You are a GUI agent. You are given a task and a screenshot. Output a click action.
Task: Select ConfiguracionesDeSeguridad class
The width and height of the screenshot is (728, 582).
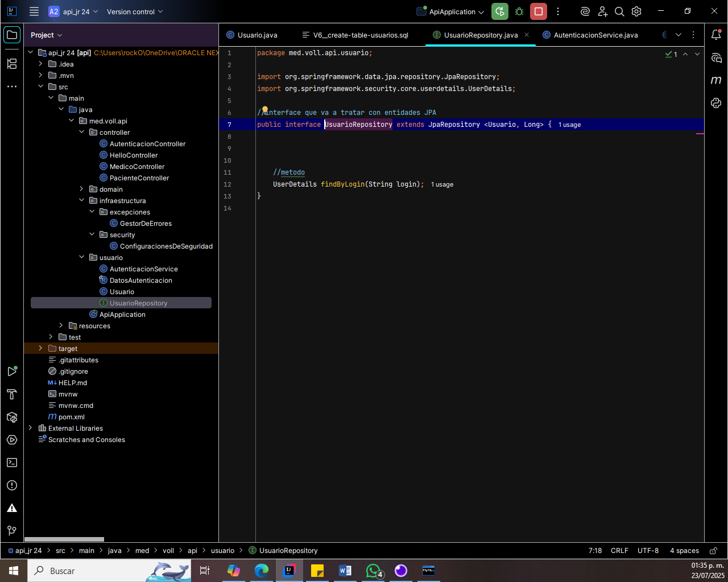point(166,246)
